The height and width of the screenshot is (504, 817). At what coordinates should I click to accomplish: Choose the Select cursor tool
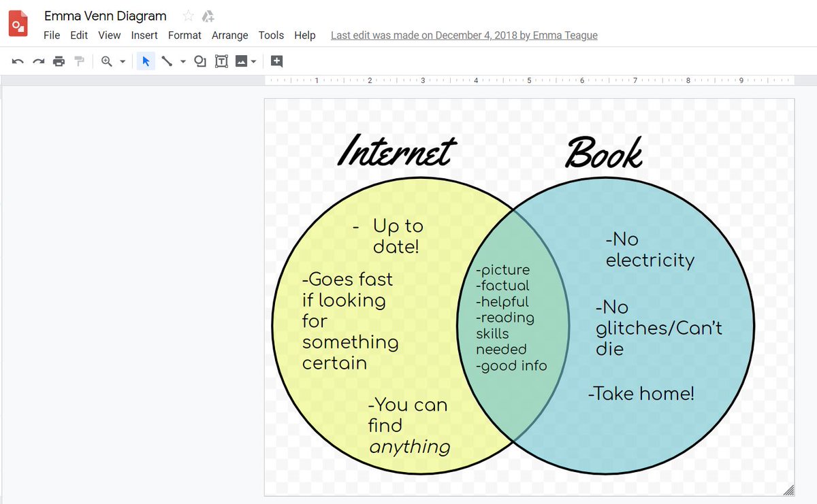coord(146,61)
